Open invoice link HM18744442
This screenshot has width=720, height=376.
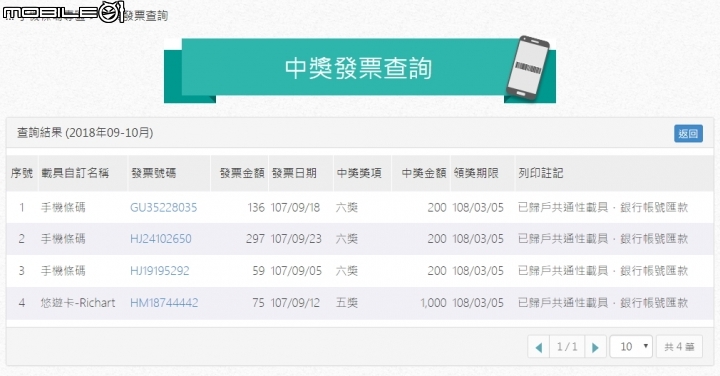click(164, 303)
